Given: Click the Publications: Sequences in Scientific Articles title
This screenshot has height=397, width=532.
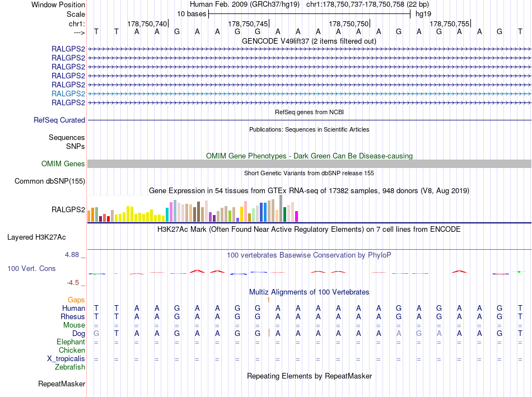Looking at the screenshot, I should click(309, 129).
